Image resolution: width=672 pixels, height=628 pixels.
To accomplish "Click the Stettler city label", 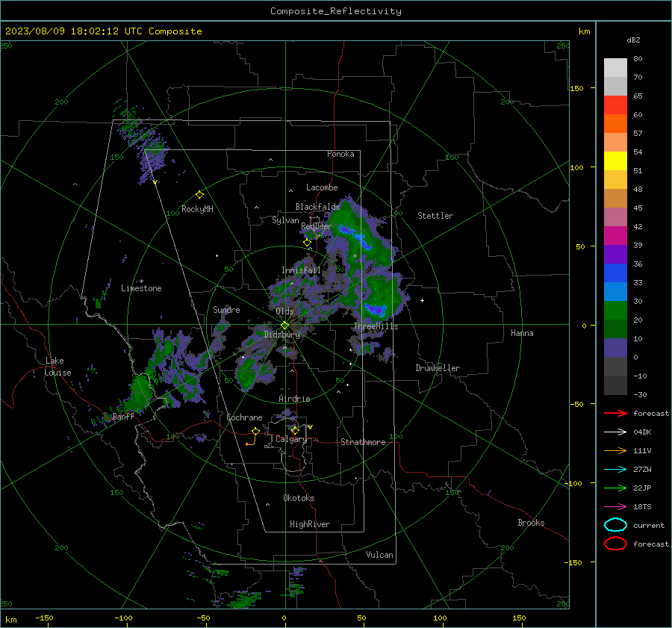I will point(435,216).
